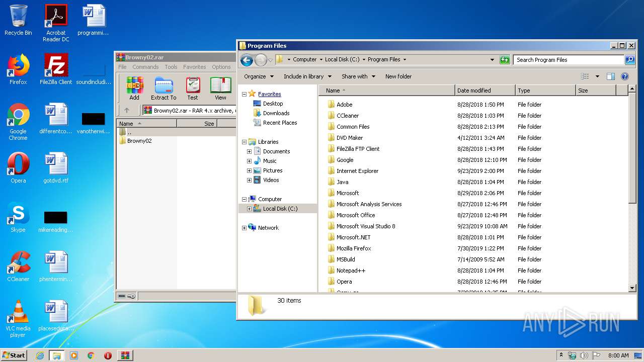The image size is (644, 362).
Task: Click the Extract To icon in WinRAR
Action: 164,88
